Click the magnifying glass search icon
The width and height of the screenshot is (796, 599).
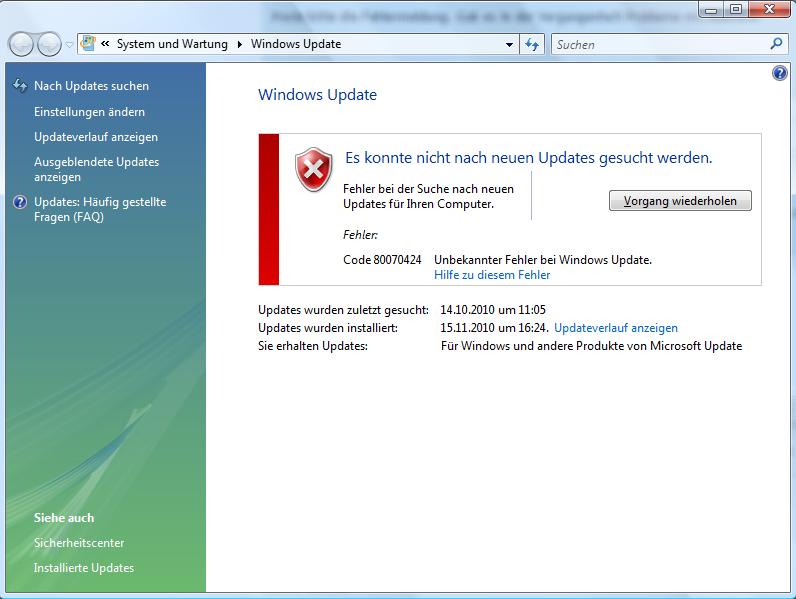776,44
